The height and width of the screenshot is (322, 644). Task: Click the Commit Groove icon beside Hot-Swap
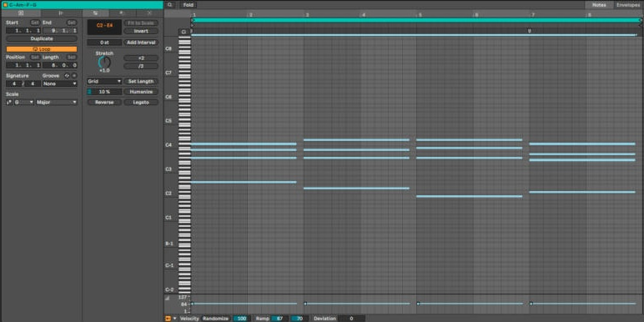click(74, 76)
